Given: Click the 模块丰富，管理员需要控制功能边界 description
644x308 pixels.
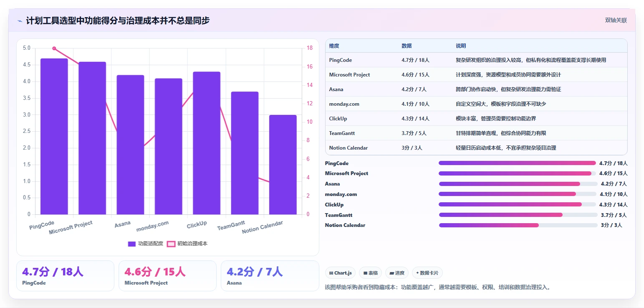Looking at the screenshot, I should (x=496, y=119).
